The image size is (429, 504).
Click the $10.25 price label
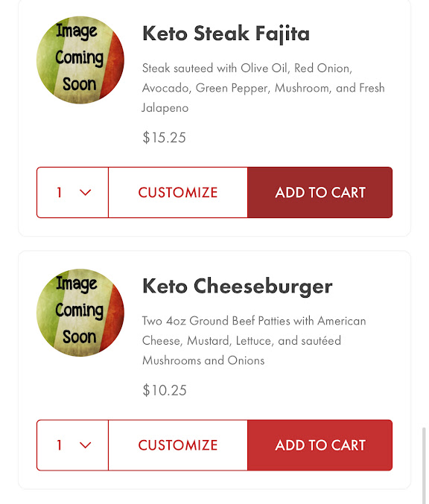tap(165, 390)
